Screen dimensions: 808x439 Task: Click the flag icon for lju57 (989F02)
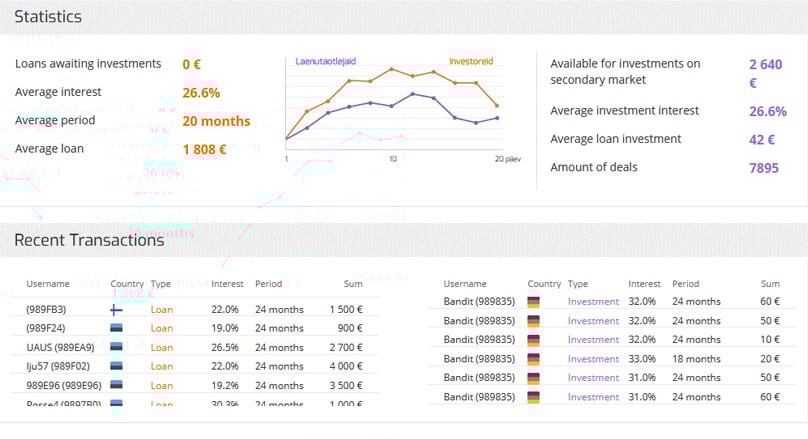pyautogui.click(x=116, y=366)
